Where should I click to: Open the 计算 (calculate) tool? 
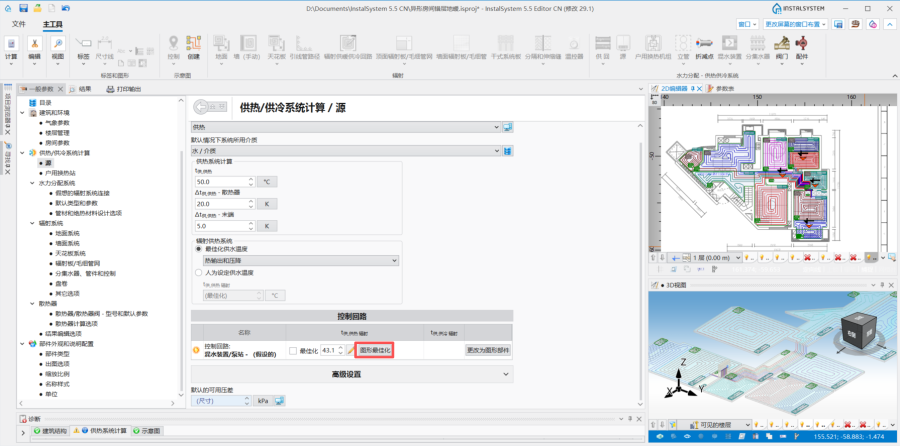tap(10, 48)
